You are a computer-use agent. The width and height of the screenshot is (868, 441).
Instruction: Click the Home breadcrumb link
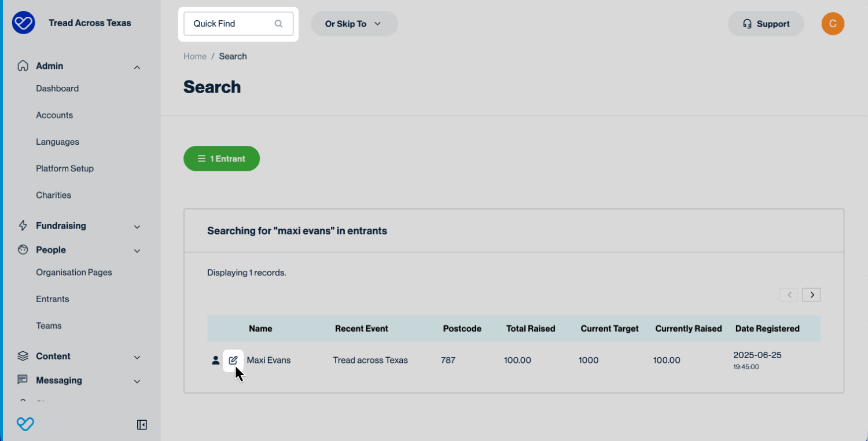pyautogui.click(x=195, y=56)
